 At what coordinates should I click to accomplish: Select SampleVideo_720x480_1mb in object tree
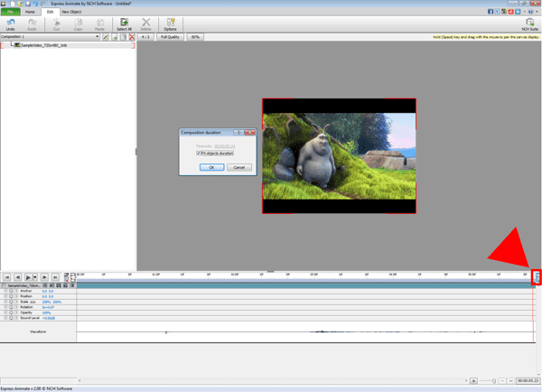tap(44, 45)
